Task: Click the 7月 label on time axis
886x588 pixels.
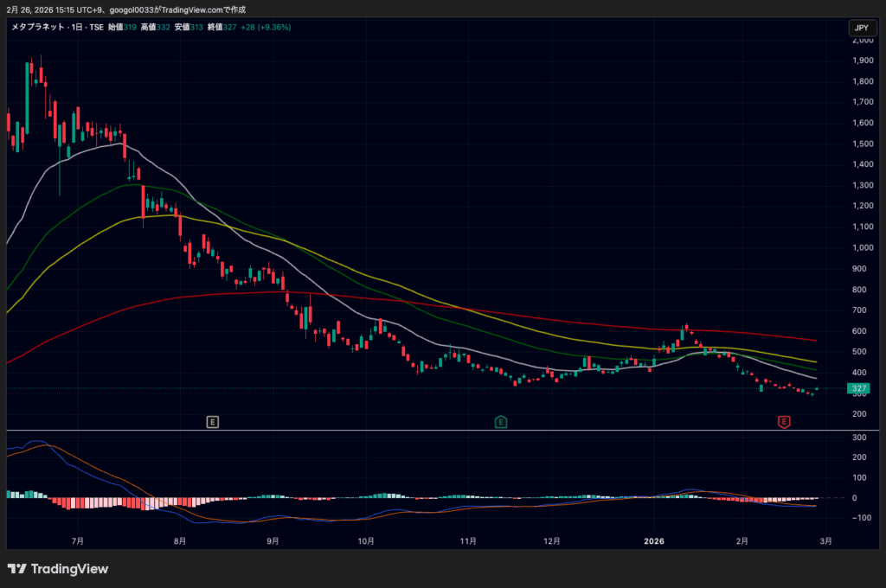Action: pyautogui.click(x=78, y=541)
